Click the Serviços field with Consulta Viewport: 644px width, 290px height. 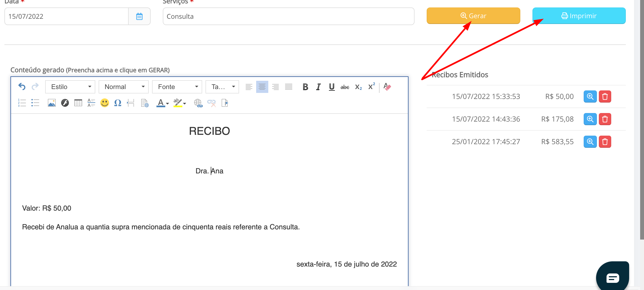(x=288, y=16)
